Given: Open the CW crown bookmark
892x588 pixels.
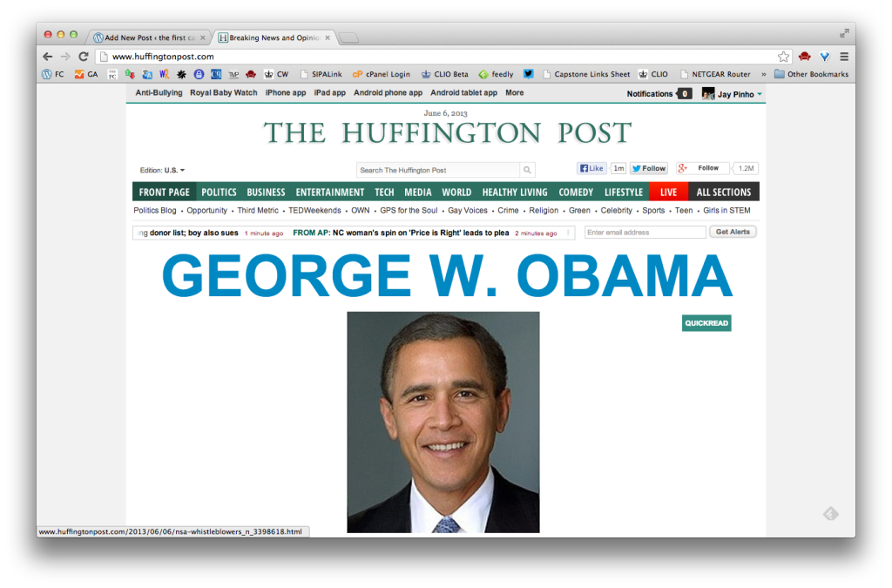Looking at the screenshot, I should 276,74.
